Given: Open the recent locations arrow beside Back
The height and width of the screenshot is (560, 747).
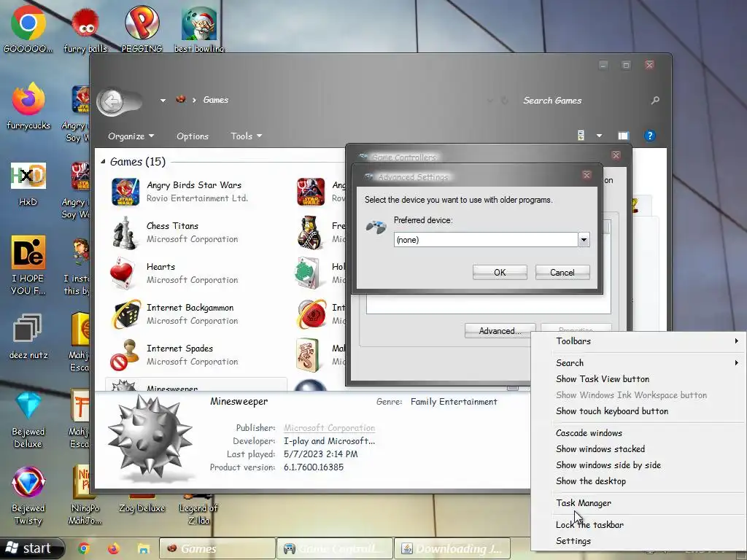Looking at the screenshot, I should pos(163,101).
